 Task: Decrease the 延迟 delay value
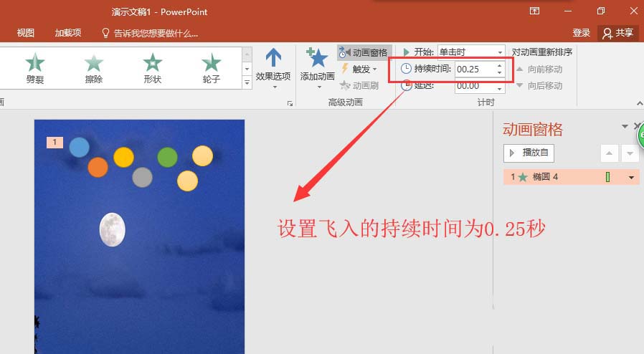[x=499, y=89]
